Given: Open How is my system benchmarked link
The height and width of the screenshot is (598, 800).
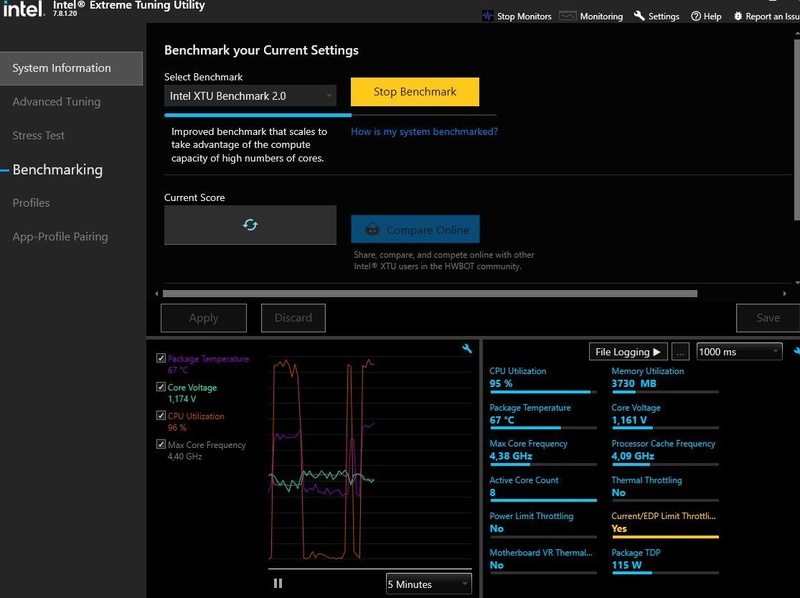Looking at the screenshot, I should [x=424, y=132].
